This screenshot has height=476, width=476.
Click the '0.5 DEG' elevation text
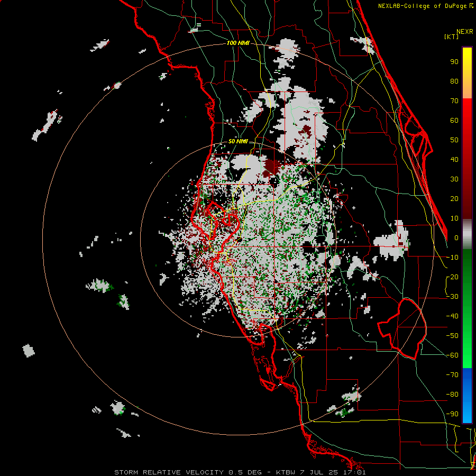tap(245, 472)
